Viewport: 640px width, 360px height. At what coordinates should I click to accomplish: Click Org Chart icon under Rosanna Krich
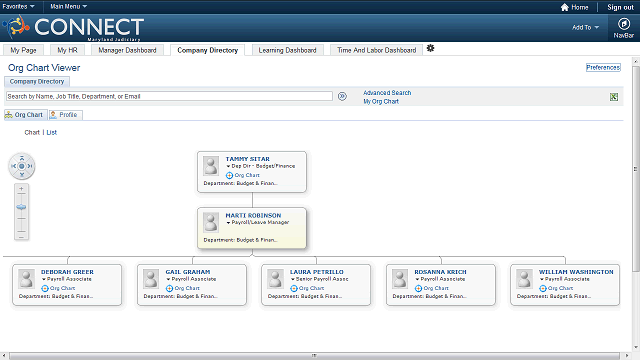(x=418, y=289)
